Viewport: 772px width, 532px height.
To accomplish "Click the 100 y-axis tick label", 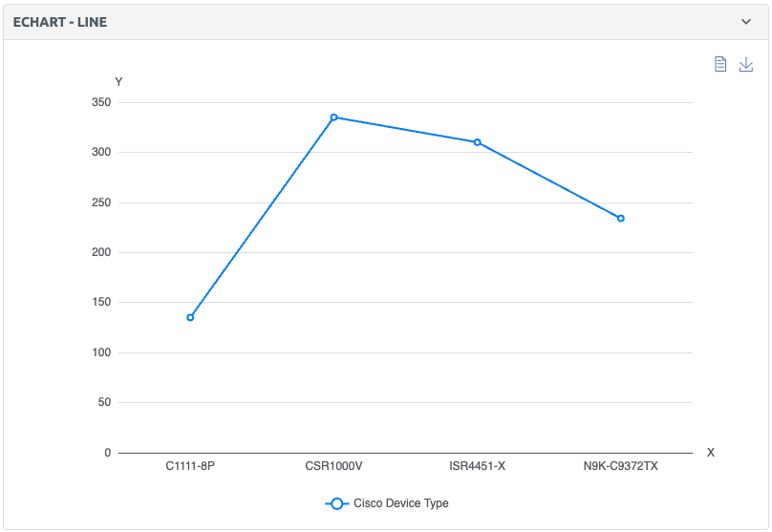I will pos(101,352).
